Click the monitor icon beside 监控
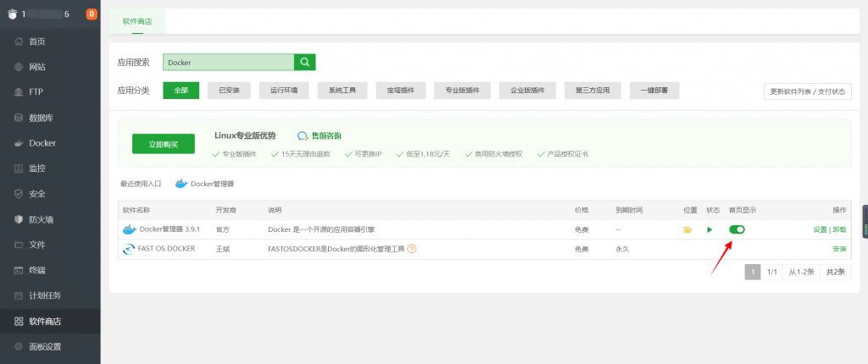868x364 pixels. 19,168
